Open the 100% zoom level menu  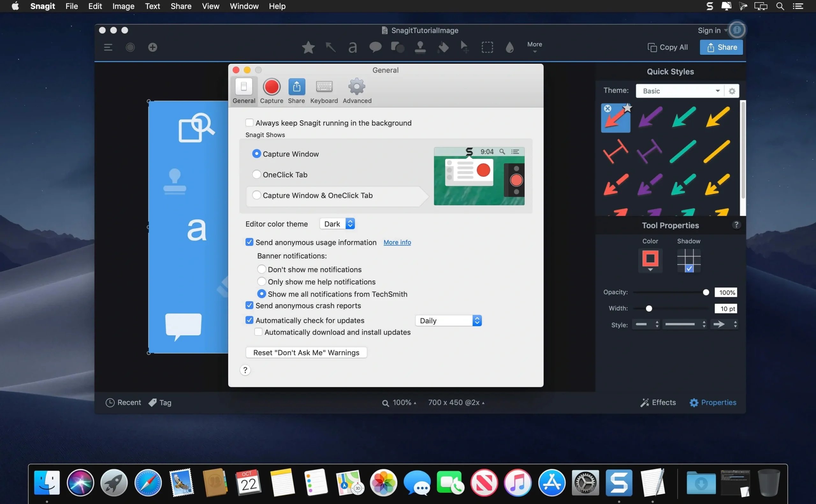399,403
